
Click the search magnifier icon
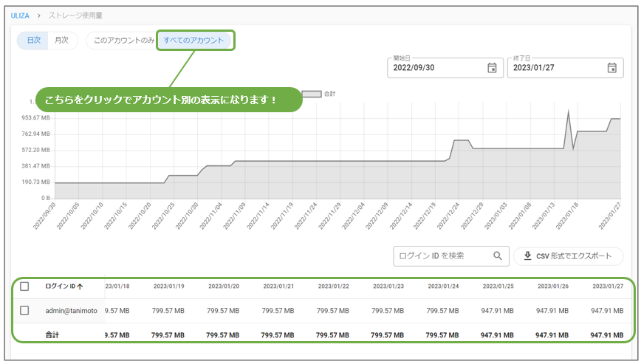(498, 256)
